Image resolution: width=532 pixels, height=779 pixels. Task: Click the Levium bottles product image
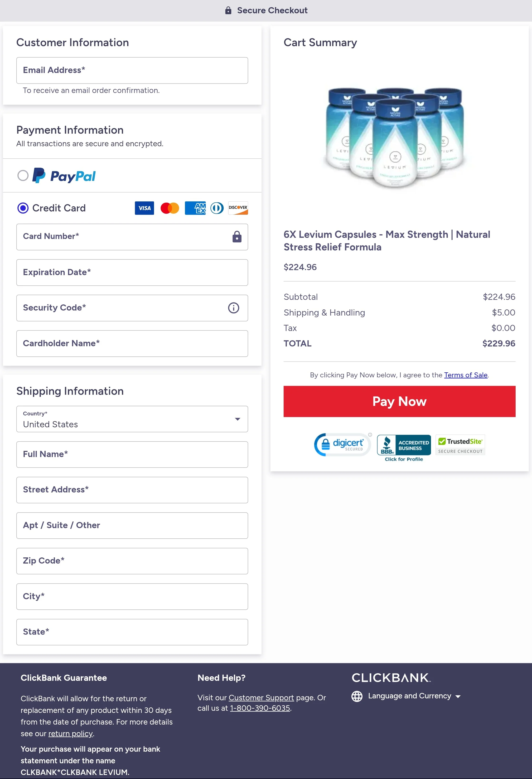coord(395,137)
